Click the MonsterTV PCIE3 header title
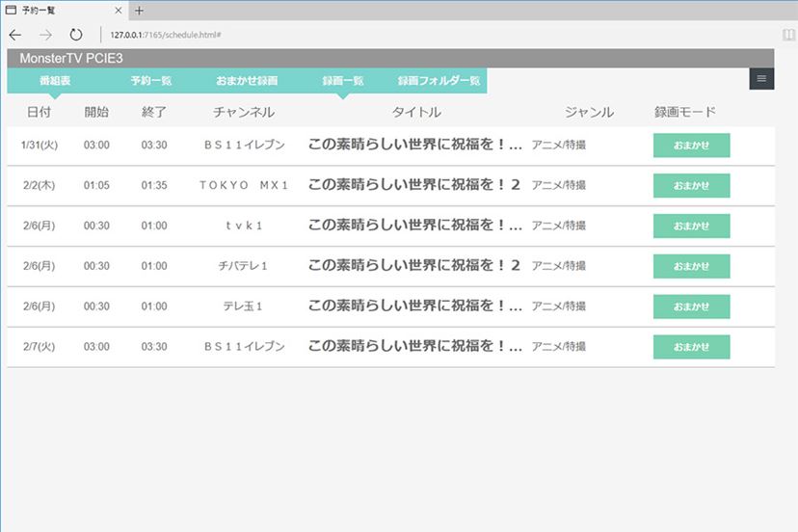Viewport: 798px width, 532px height. point(71,58)
